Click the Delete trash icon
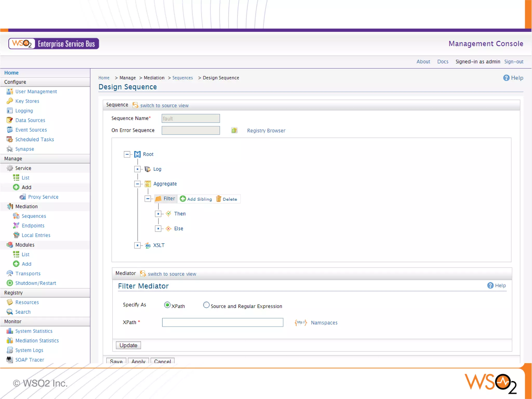Screen dimensions: 532x399 click(218, 199)
